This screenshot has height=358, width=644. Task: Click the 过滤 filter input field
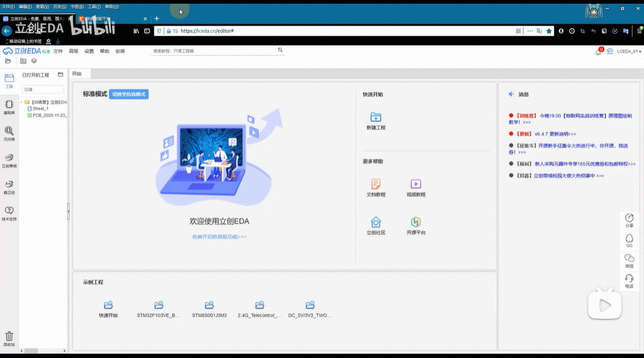[43, 89]
